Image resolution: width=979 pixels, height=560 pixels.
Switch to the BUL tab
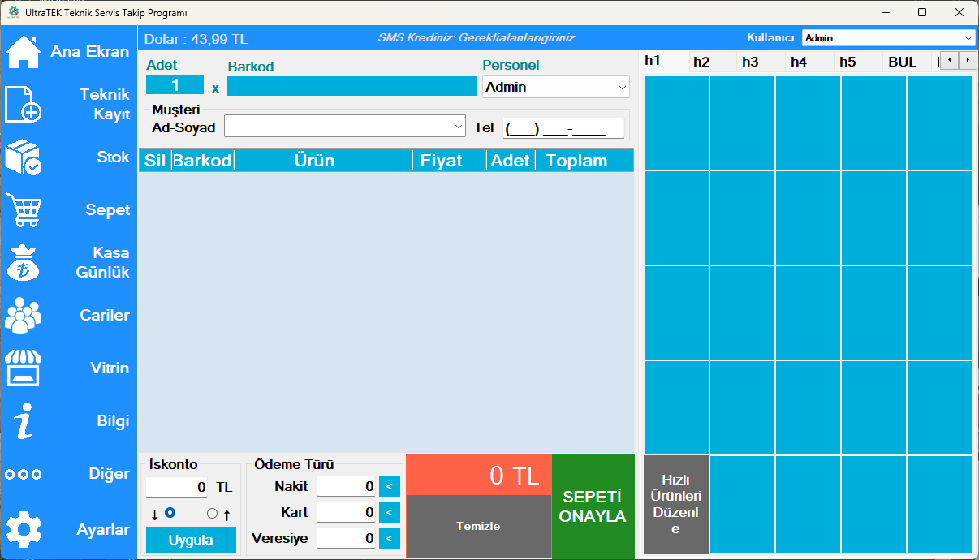pos(902,62)
